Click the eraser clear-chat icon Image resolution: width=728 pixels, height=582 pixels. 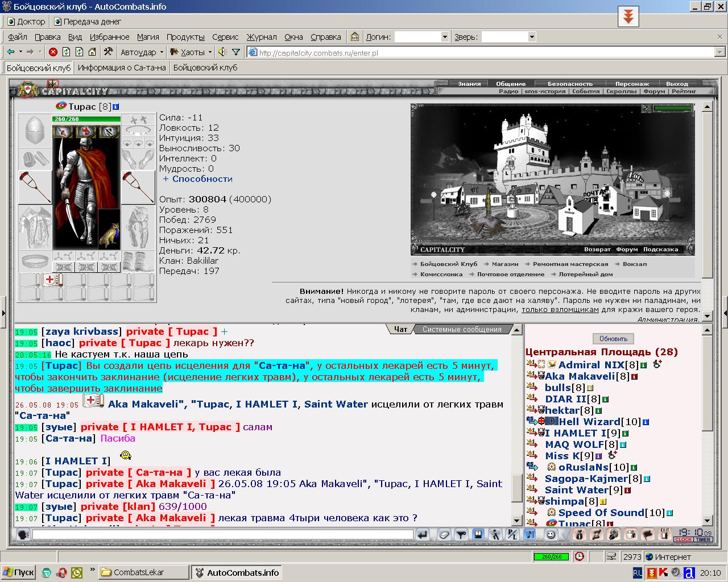[x=445, y=534]
